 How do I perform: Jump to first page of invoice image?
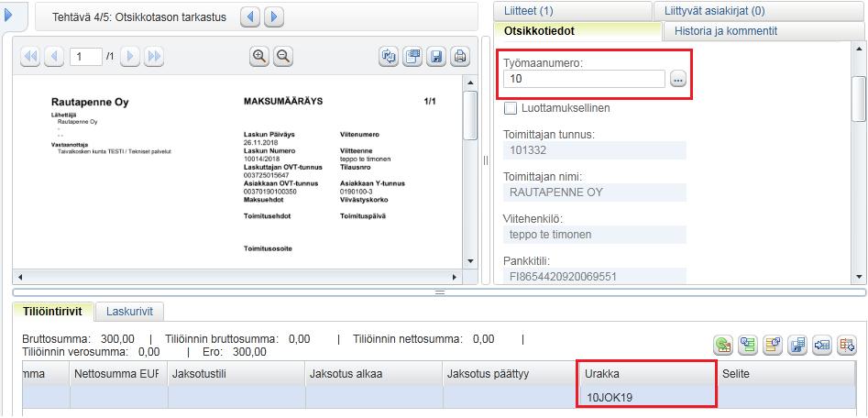pyautogui.click(x=30, y=57)
